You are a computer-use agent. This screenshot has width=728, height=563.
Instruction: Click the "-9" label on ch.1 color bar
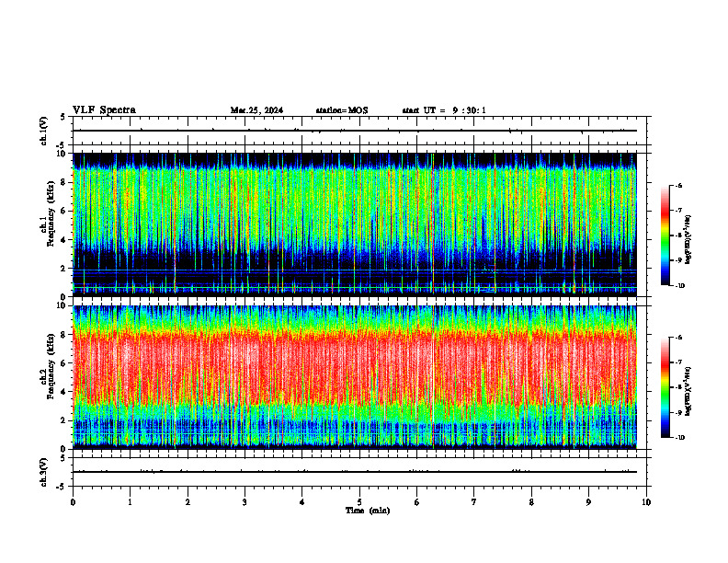pos(678,260)
